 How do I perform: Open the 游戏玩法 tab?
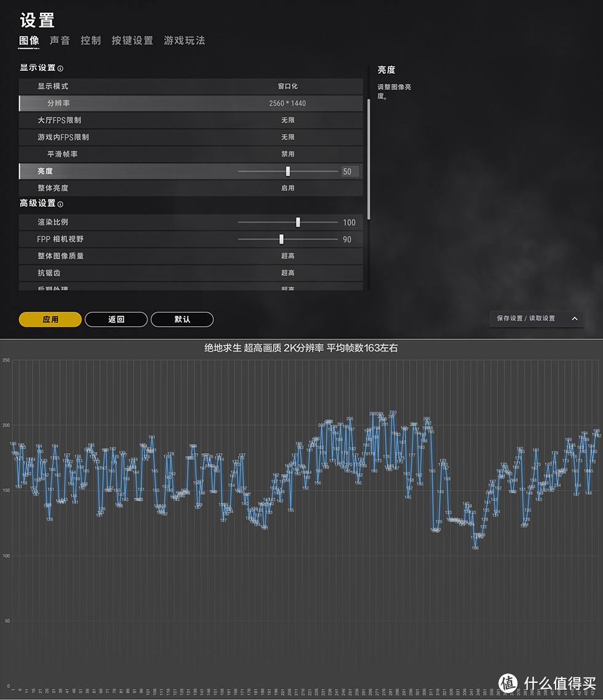(x=185, y=41)
